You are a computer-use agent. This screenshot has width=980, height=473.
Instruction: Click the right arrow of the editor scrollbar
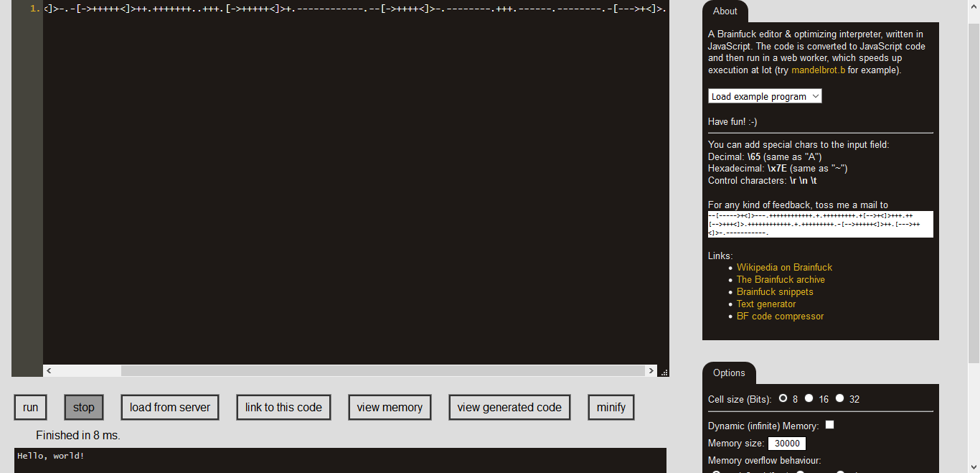651,371
